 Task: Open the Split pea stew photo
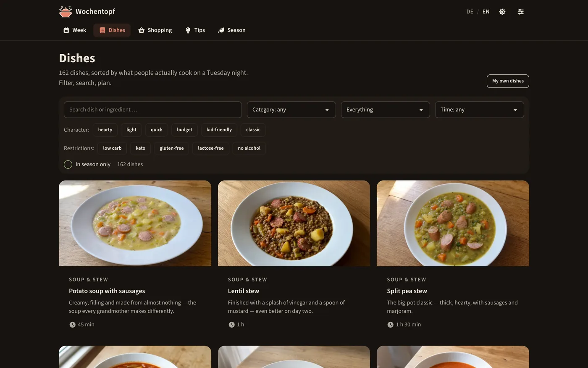453,223
